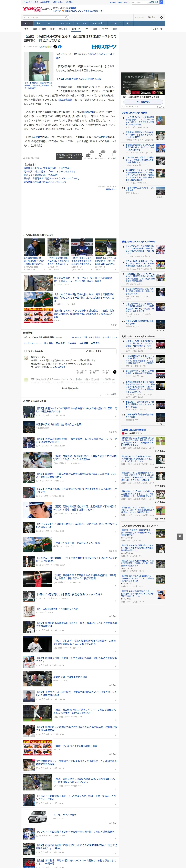This screenshot has width=186, height=868.
Task: Open the manager photo in the article
Action: (x=39, y=66)
